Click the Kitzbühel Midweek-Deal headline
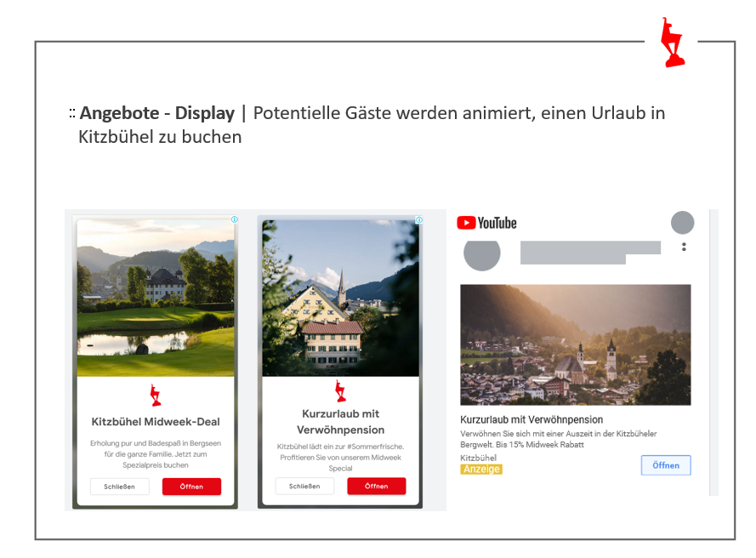Screen dimensions: 756x558 pos(156,422)
